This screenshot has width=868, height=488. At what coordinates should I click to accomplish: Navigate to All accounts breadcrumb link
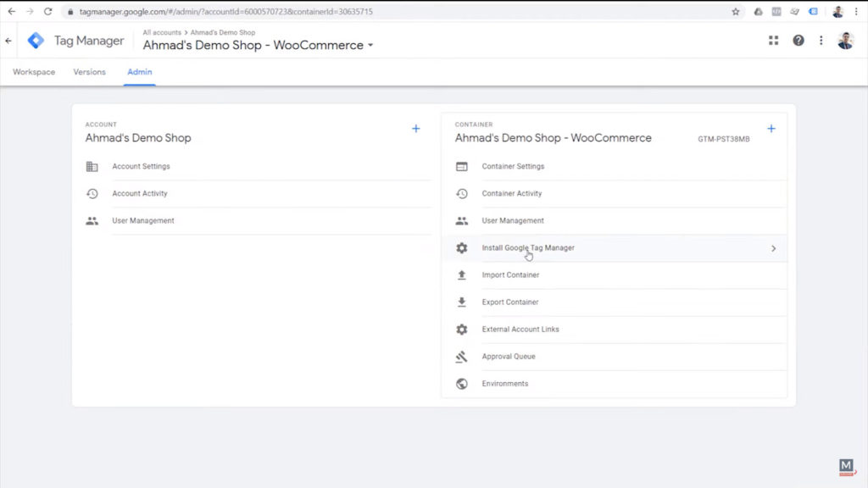(x=162, y=32)
